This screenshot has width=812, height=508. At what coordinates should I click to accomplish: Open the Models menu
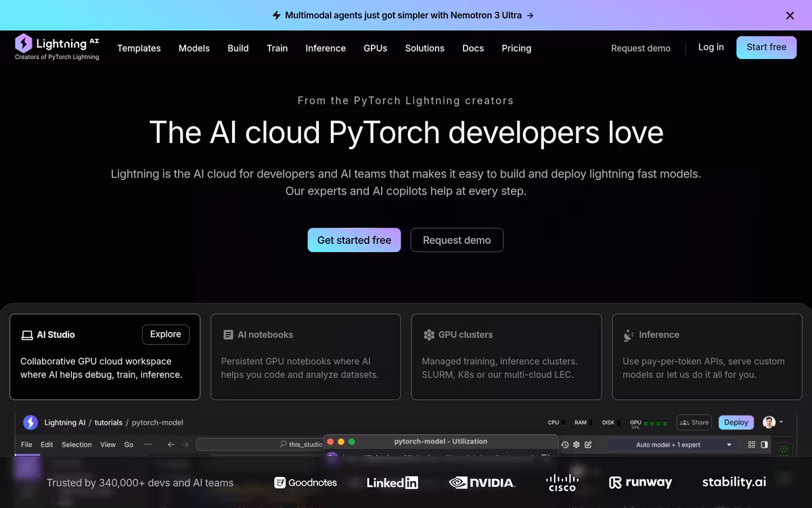tap(194, 48)
